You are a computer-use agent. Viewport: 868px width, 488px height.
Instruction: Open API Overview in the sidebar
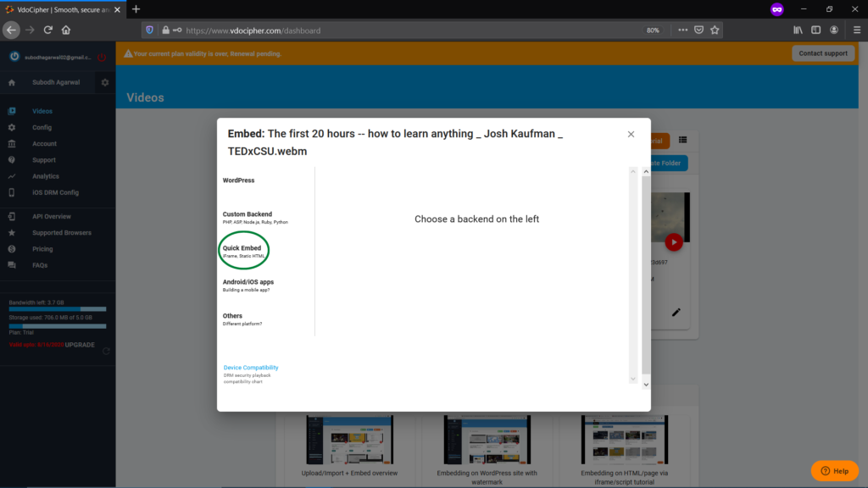[52, 216]
